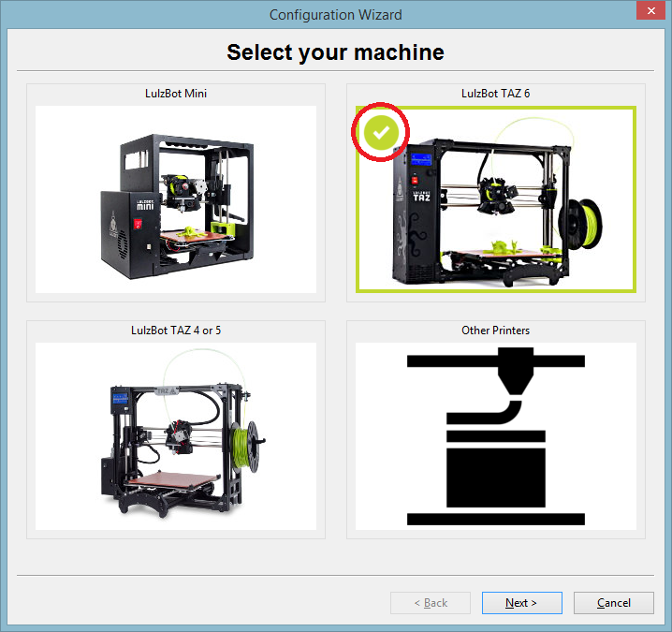
Task: Cancel the Configuration Wizard
Action: [614, 603]
